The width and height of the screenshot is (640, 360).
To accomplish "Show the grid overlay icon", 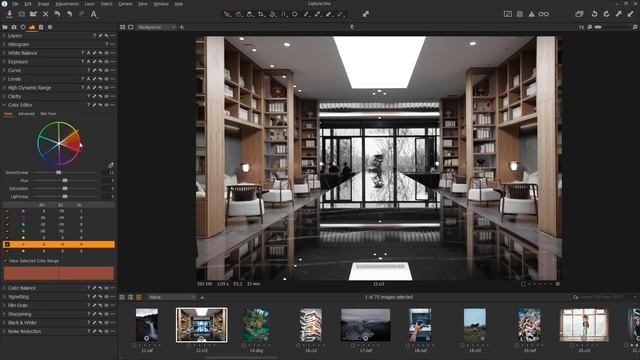I will [520, 14].
